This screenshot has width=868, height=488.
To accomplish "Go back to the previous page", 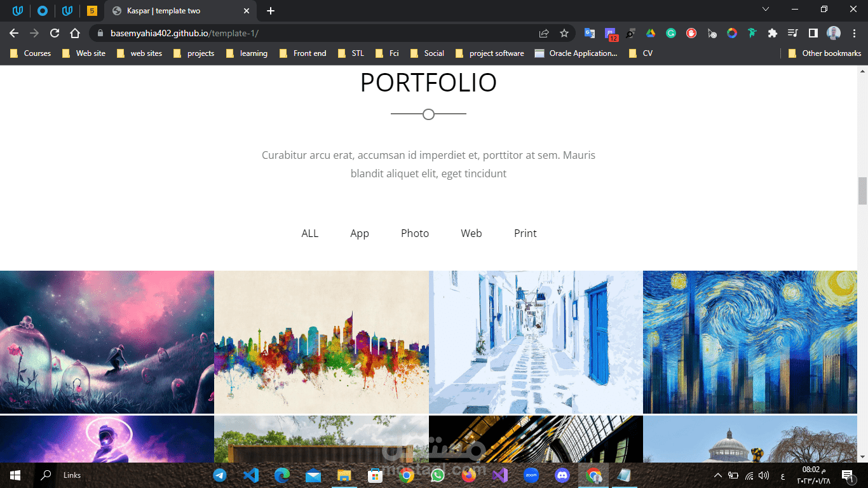I will tap(14, 33).
